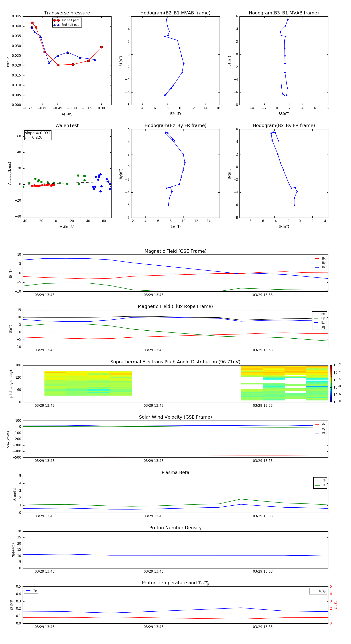Viewport: 351px width, 644px height.
Task: Click the 'Pt(nPa)' axis label
Action: [x=8, y=61]
